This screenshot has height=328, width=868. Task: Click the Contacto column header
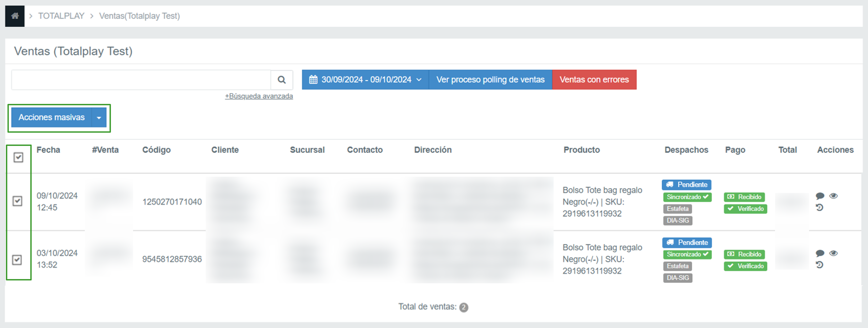tap(365, 150)
